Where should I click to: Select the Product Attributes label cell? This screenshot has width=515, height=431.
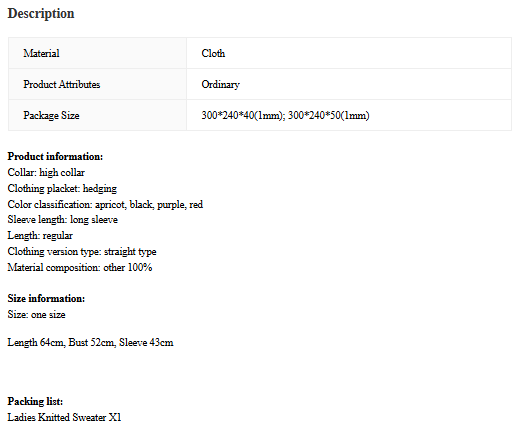(97, 84)
